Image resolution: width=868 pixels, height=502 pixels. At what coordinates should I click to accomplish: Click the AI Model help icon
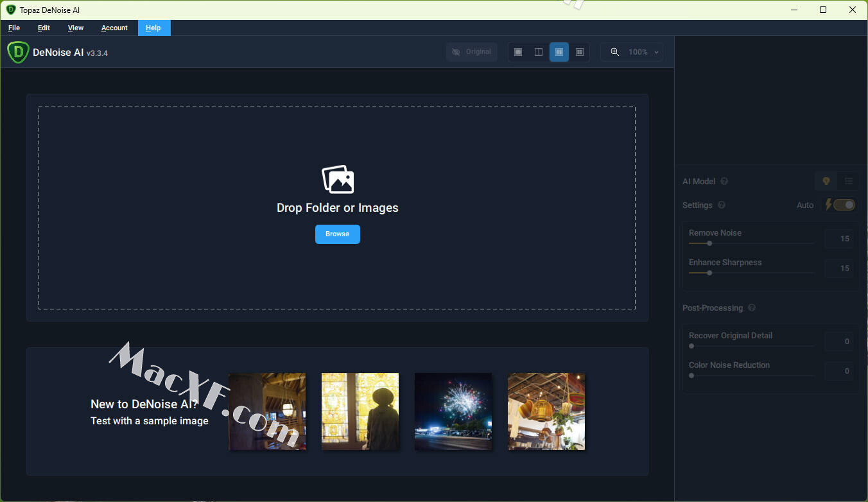[x=724, y=182]
